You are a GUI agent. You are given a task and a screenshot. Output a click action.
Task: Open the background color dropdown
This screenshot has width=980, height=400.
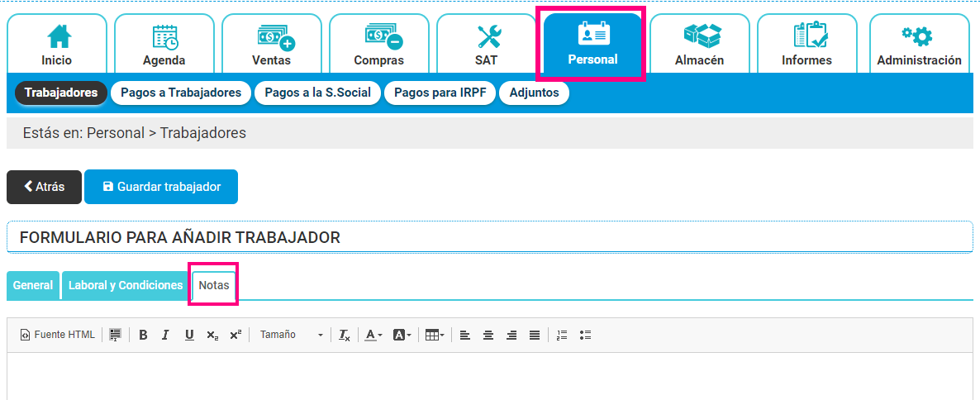click(x=402, y=335)
